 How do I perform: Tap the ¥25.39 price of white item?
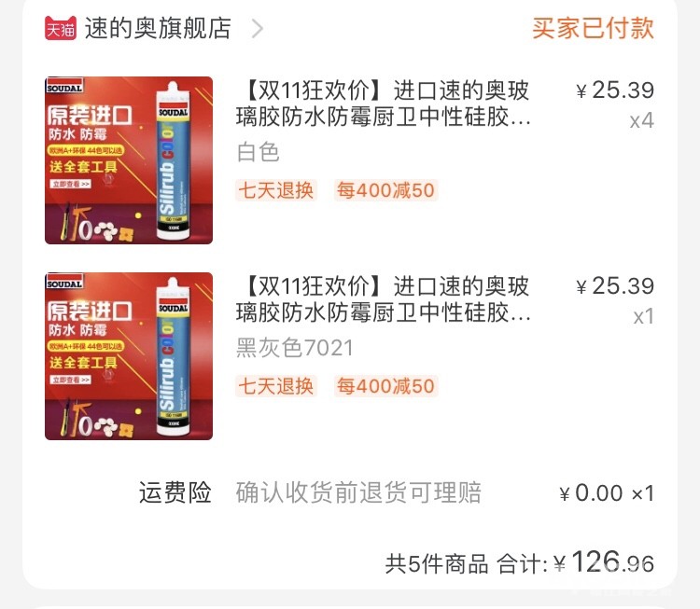(615, 90)
